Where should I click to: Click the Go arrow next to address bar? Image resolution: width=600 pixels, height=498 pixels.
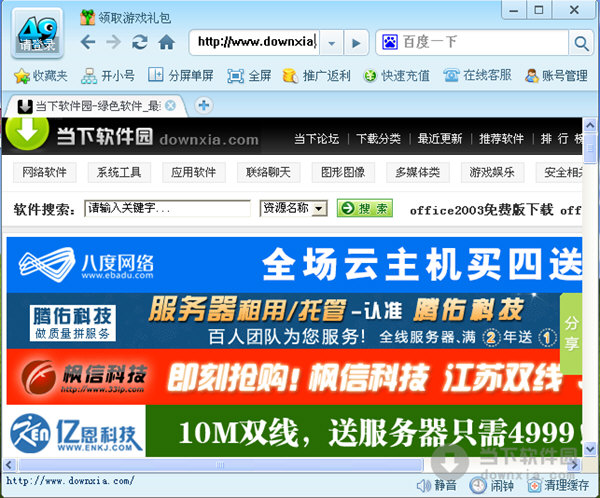[356, 42]
